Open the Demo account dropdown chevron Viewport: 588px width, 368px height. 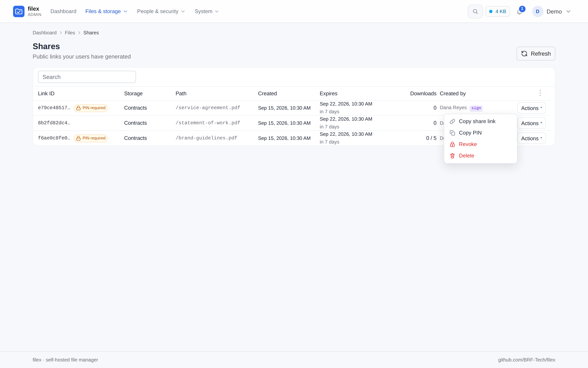(x=568, y=11)
